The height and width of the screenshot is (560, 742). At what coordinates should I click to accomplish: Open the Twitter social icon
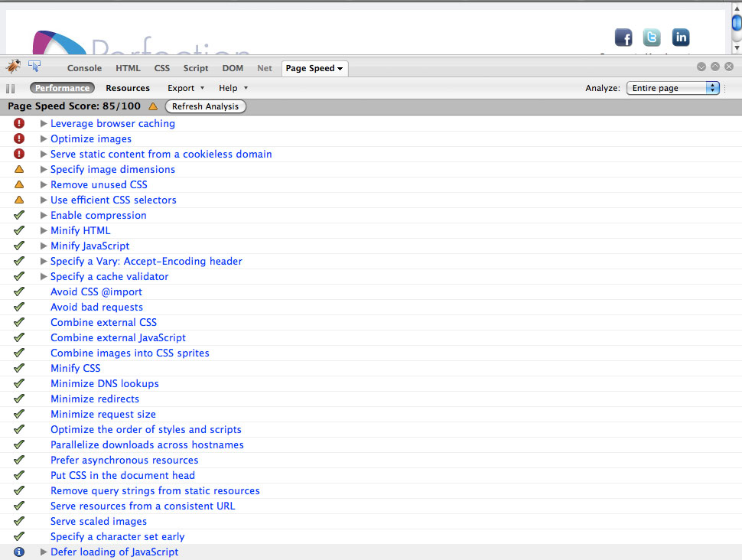point(652,37)
